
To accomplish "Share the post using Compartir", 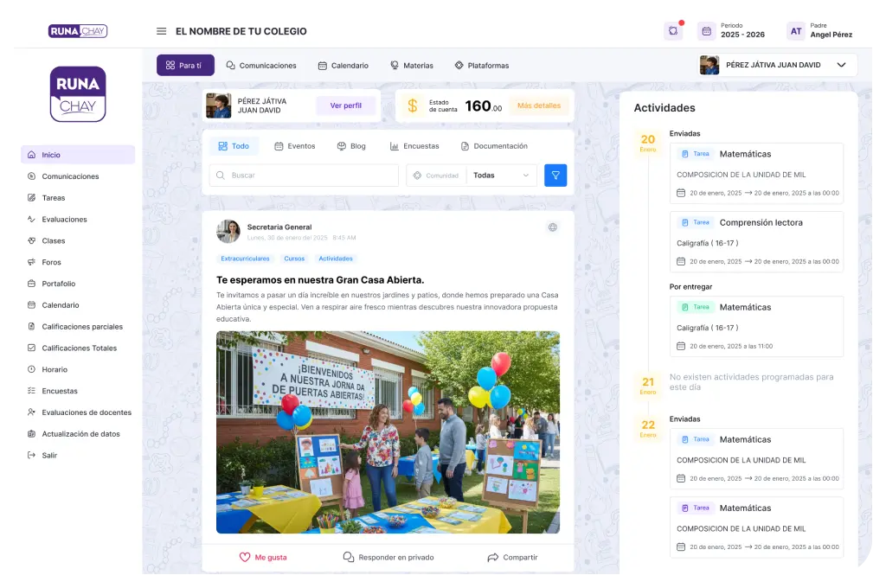I will click(x=512, y=557).
